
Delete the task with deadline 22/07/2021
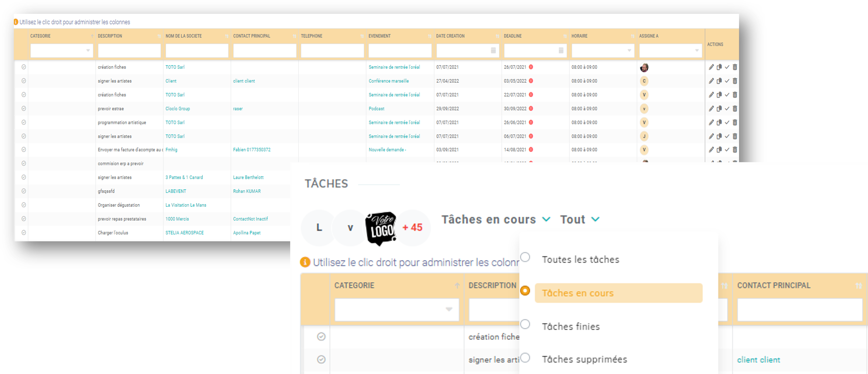pyautogui.click(x=735, y=95)
